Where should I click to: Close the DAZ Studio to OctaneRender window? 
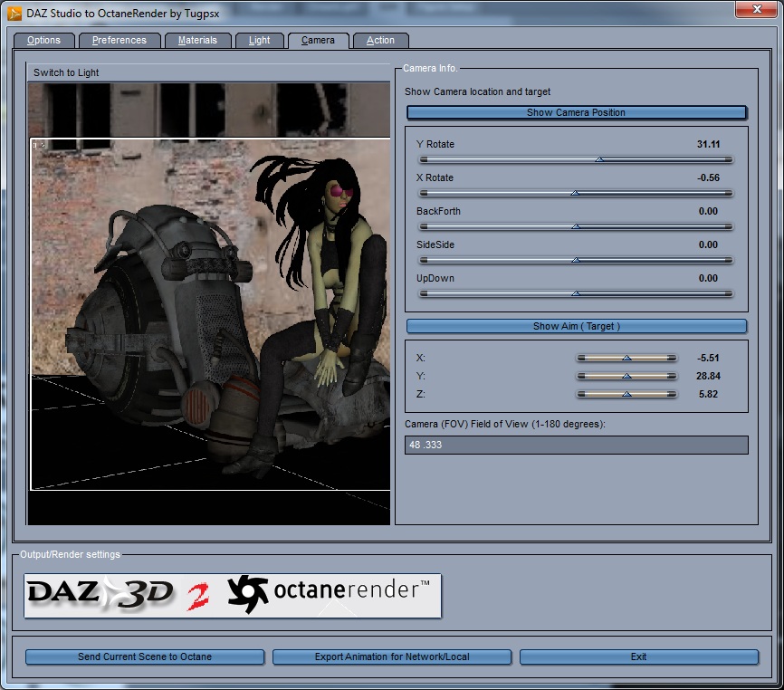point(757,9)
